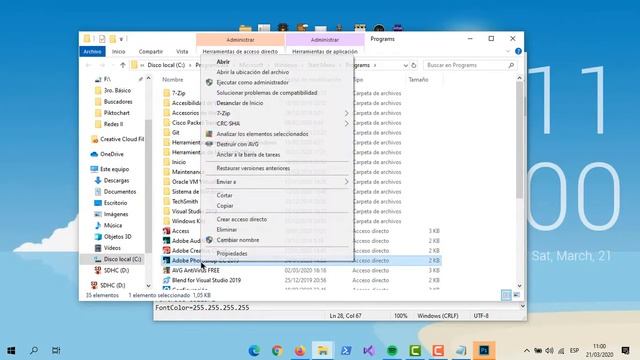Launch Google Chrome from the taskbar

click(277, 350)
